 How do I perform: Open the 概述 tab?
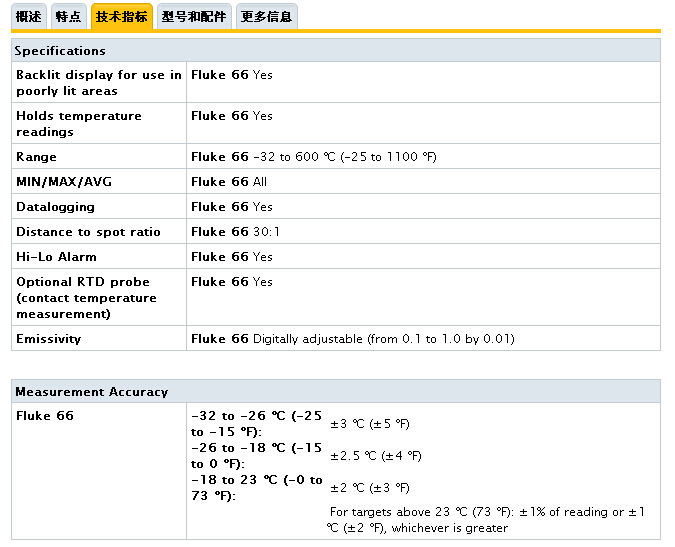coord(29,17)
